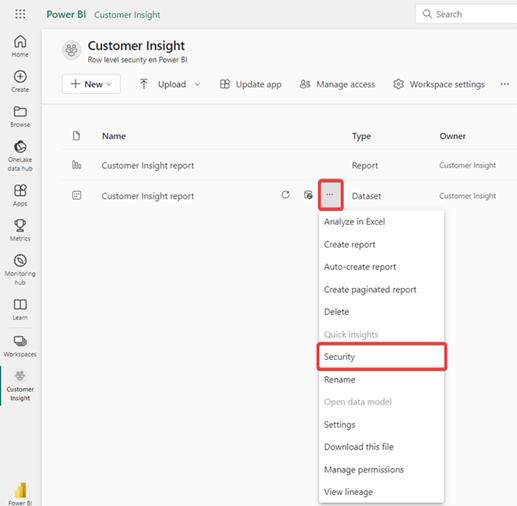Click the report bar-chart type icon

77,165
